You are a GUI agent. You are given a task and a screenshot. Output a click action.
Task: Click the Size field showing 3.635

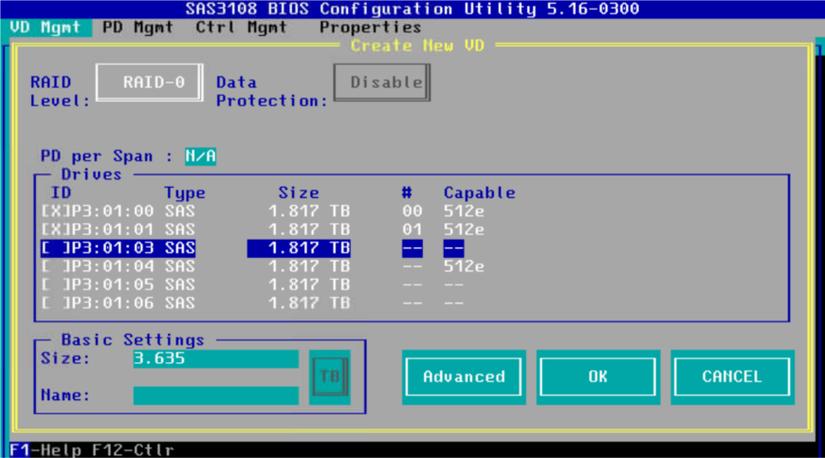[216, 359]
